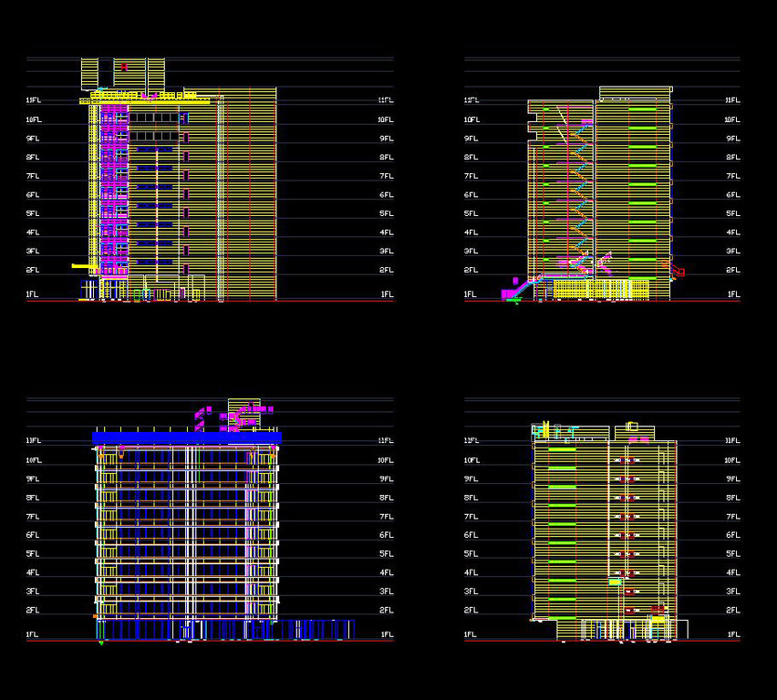Click 8FL label left of bottom-left elevation
This screenshot has height=700, width=777.
coord(33,498)
